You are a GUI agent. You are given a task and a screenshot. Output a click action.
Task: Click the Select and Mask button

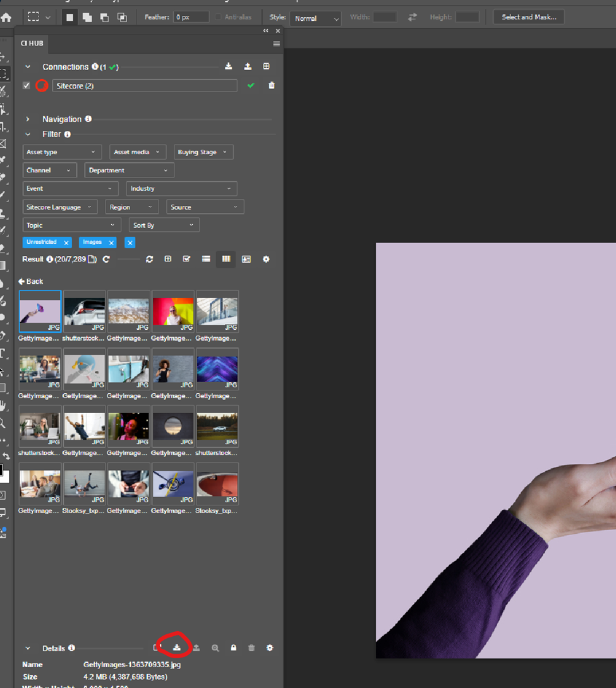529,18
